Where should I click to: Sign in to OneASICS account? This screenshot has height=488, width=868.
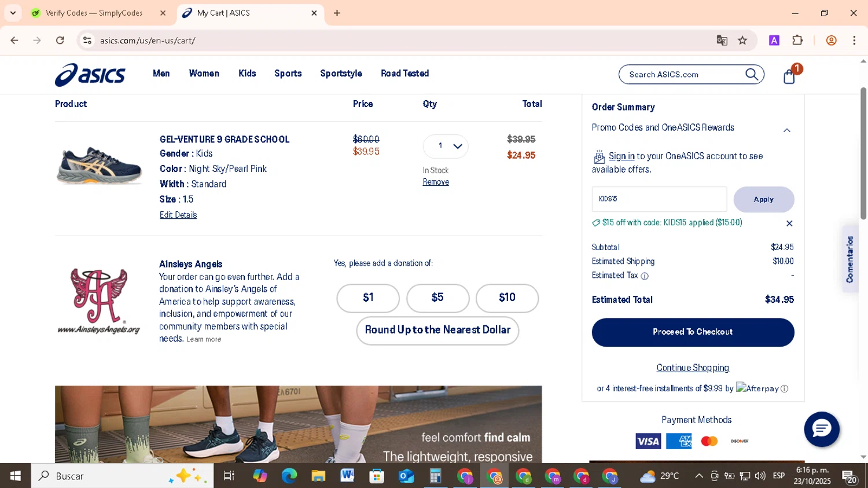(x=621, y=156)
